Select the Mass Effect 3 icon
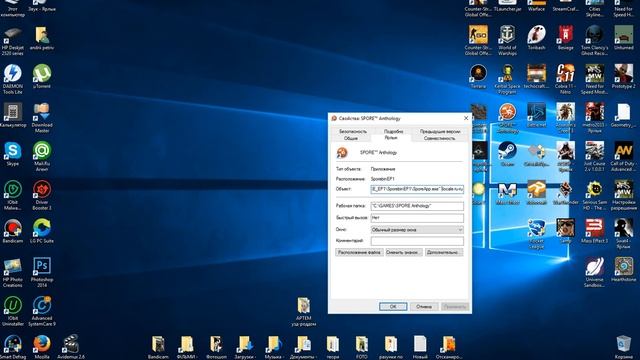The width and height of the screenshot is (640, 360). coord(594,231)
